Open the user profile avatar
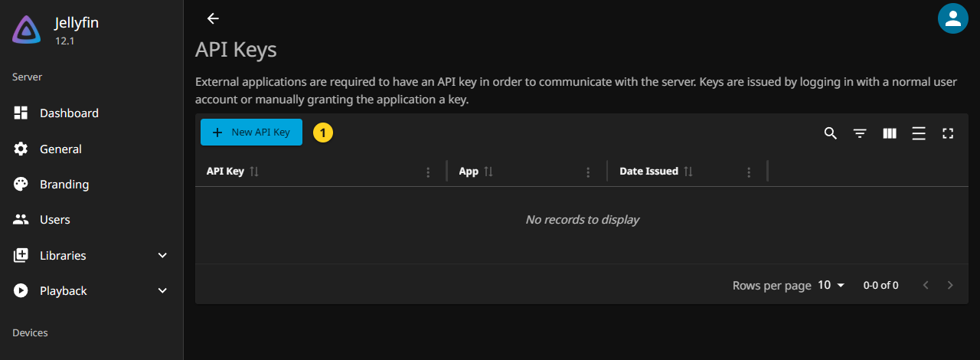The height and width of the screenshot is (360, 980). [x=952, y=19]
